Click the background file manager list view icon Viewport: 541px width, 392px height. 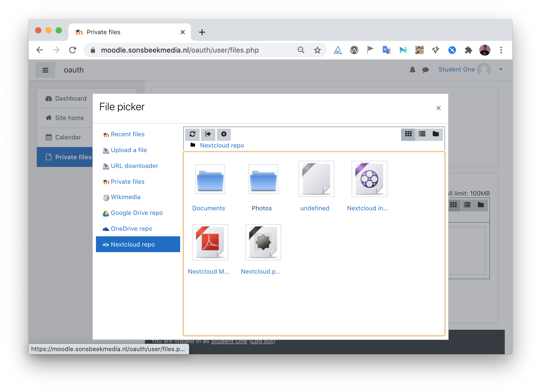click(467, 205)
